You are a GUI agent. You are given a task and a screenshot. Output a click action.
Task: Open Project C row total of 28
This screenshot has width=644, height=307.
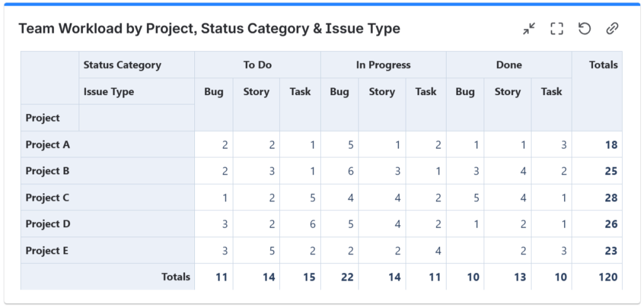(x=610, y=198)
